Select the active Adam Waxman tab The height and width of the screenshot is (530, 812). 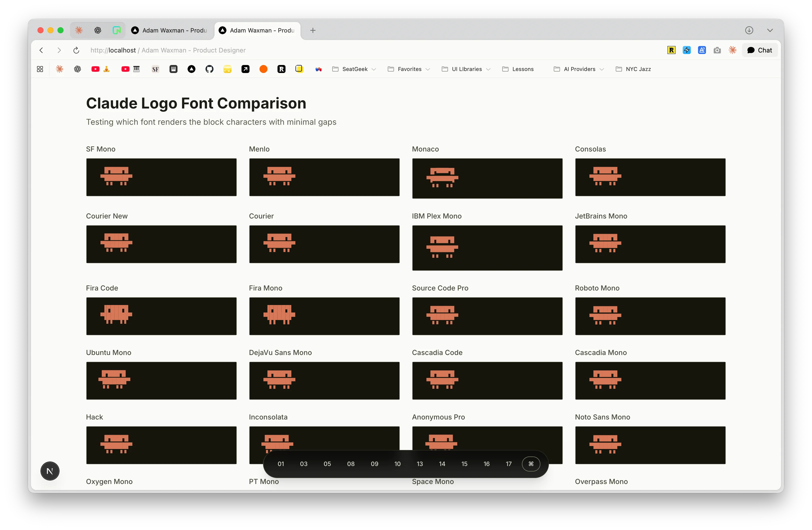[x=257, y=30]
